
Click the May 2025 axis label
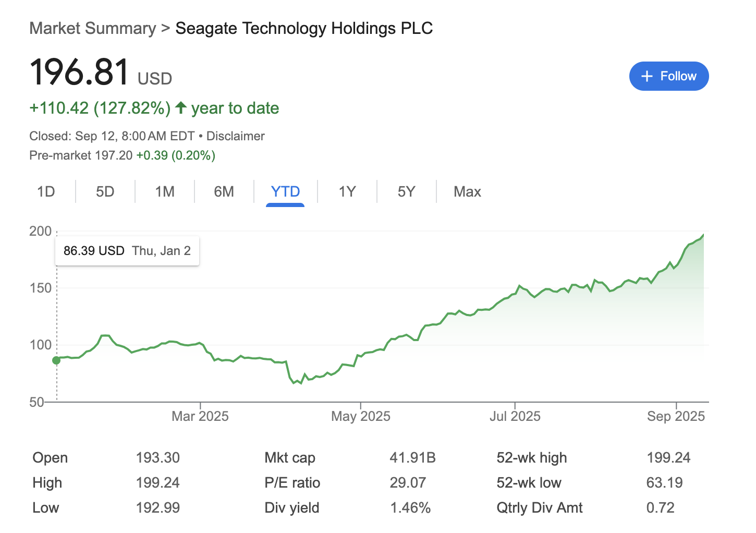pyautogui.click(x=361, y=416)
